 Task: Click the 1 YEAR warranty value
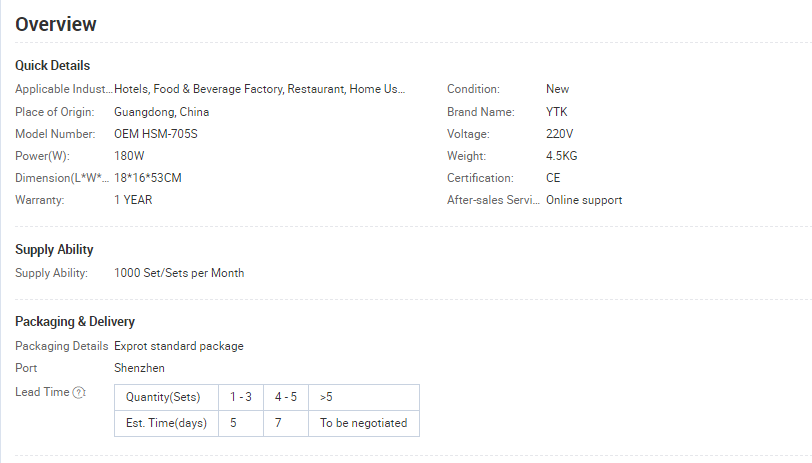tap(133, 200)
